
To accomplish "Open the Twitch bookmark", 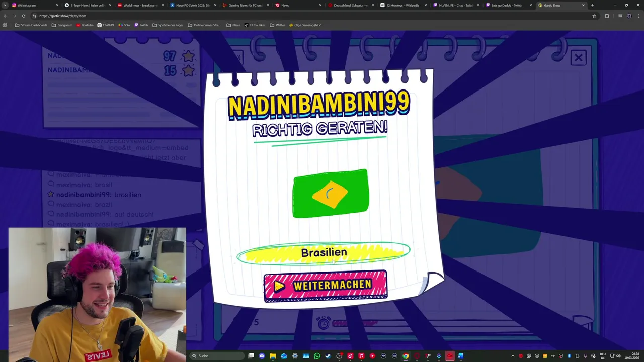I will (x=141, y=25).
